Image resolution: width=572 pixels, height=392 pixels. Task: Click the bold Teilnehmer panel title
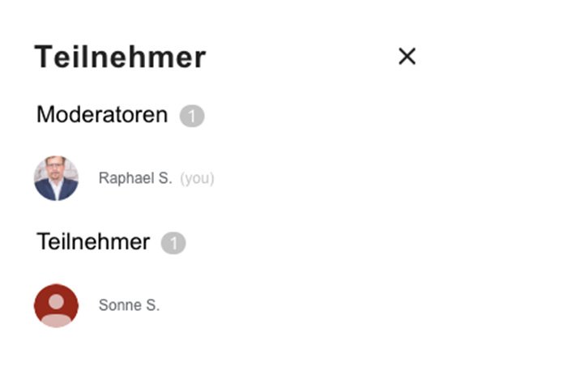click(x=120, y=58)
